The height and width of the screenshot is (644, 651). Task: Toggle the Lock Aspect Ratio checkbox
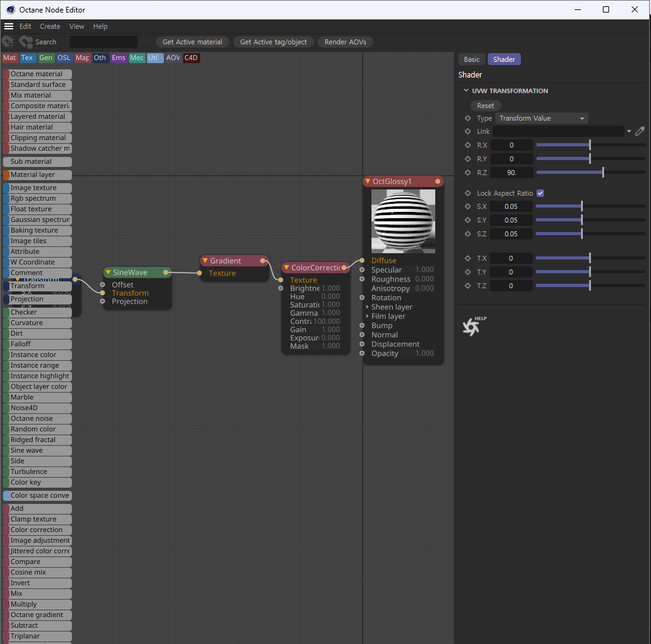point(540,193)
